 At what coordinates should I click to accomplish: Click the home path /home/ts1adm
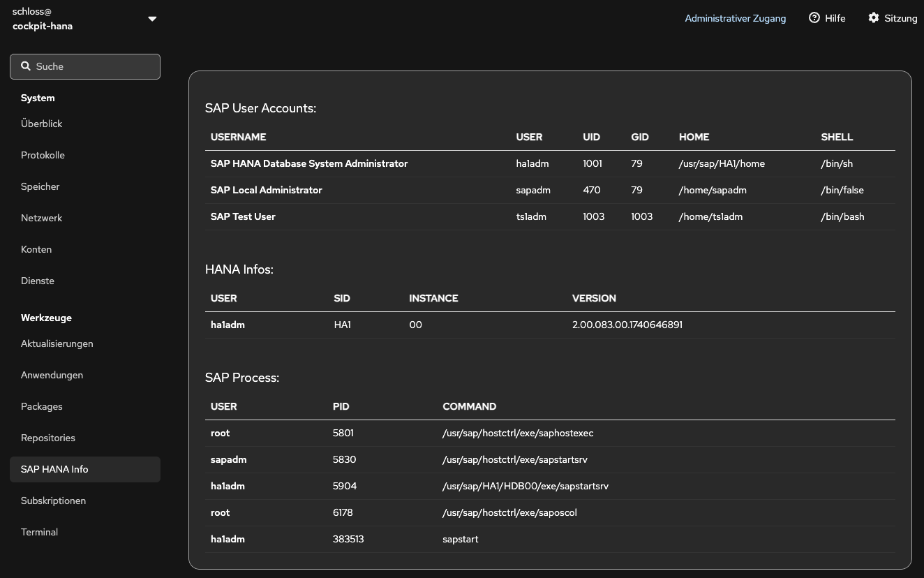[x=710, y=216]
